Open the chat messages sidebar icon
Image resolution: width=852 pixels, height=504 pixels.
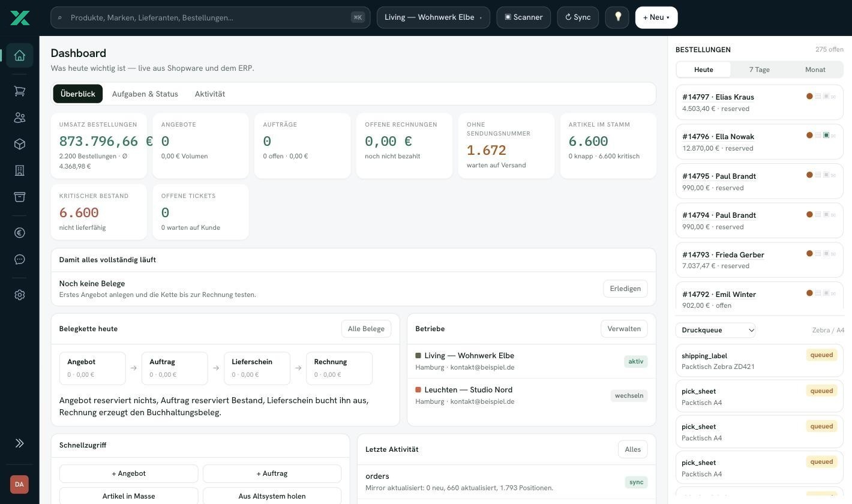point(19,259)
